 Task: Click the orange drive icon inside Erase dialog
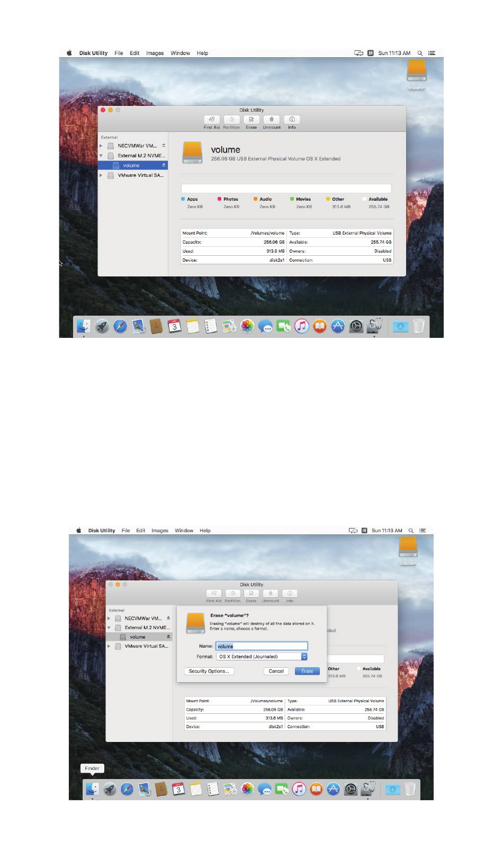195,623
